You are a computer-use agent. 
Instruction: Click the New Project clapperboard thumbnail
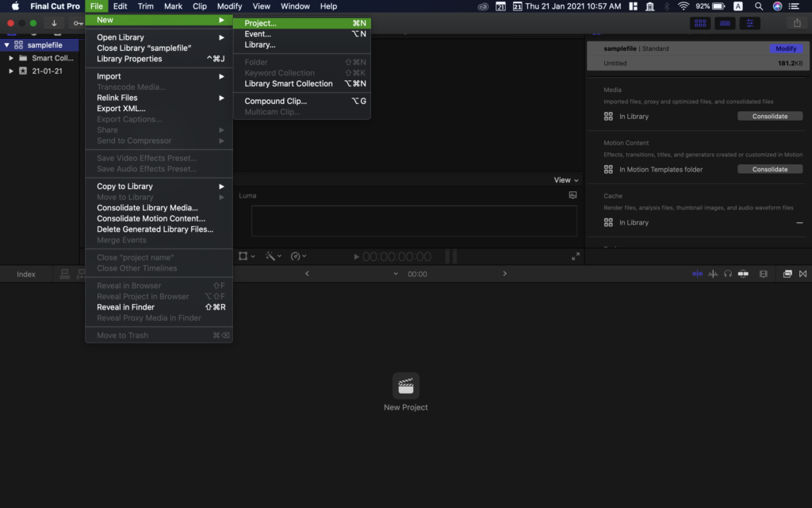(x=406, y=387)
